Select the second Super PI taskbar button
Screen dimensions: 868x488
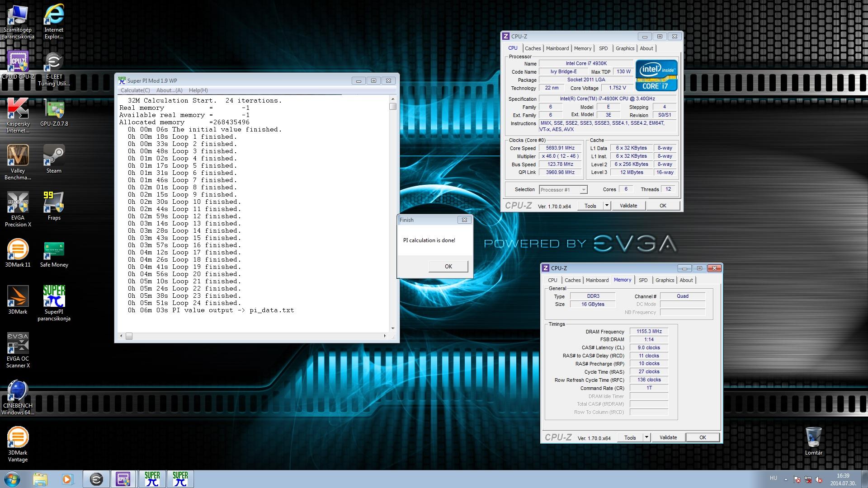point(180,479)
